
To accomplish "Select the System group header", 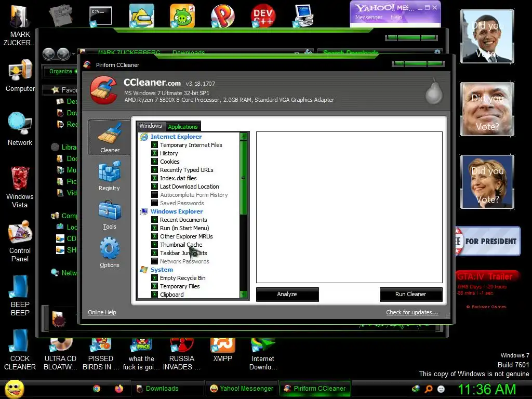I will 162,270.
